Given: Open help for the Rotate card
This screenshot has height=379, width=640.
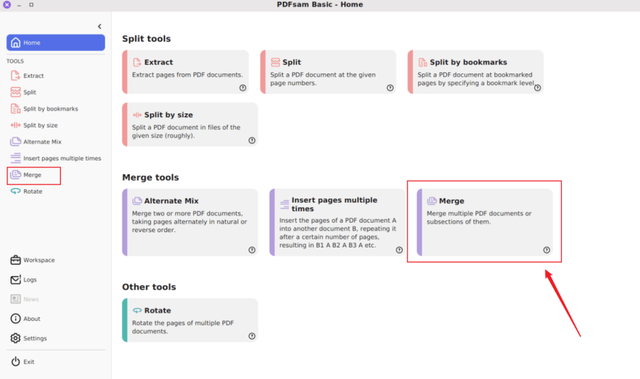Looking at the screenshot, I should coord(252,336).
